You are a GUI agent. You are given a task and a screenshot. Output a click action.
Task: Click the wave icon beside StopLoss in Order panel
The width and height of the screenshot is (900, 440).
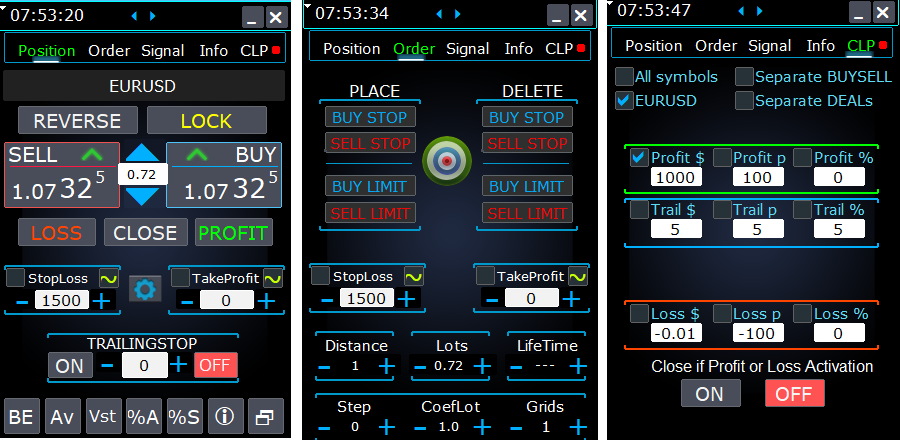[x=413, y=277]
